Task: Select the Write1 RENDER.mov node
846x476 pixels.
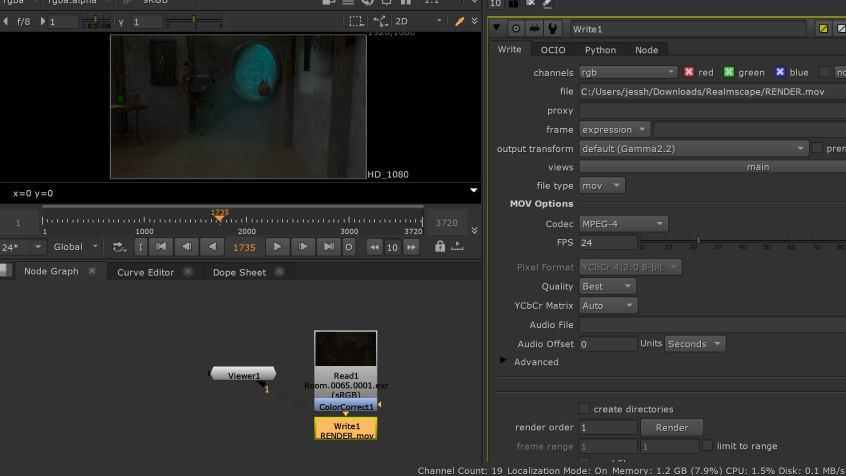Action: [346, 430]
